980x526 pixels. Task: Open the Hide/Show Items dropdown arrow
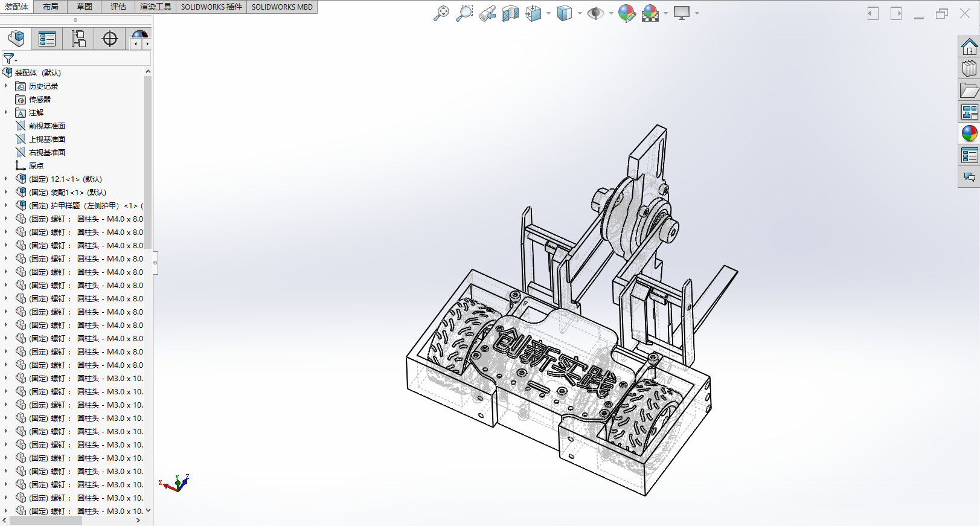pyautogui.click(x=611, y=13)
